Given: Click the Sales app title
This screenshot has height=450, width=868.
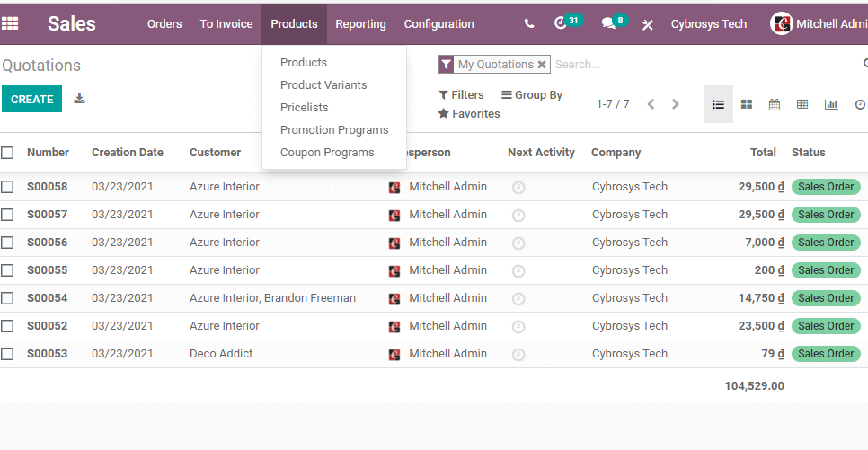Looking at the screenshot, I should 71,23.
